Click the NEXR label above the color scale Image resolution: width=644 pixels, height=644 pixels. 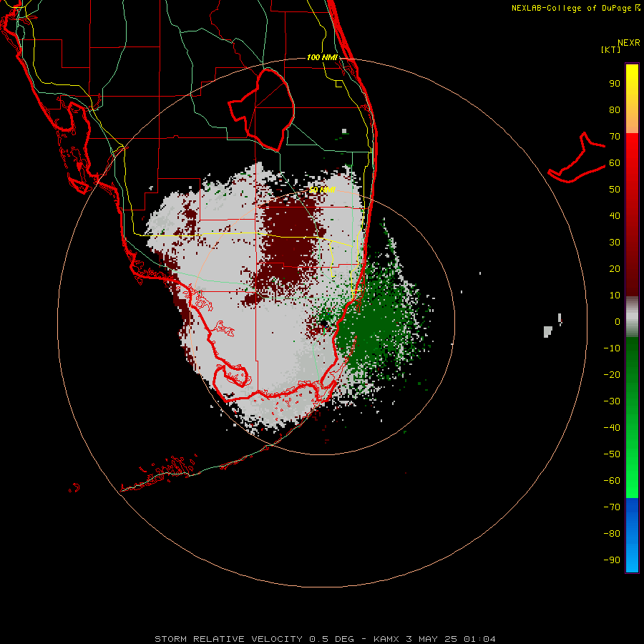click(628, 43)
